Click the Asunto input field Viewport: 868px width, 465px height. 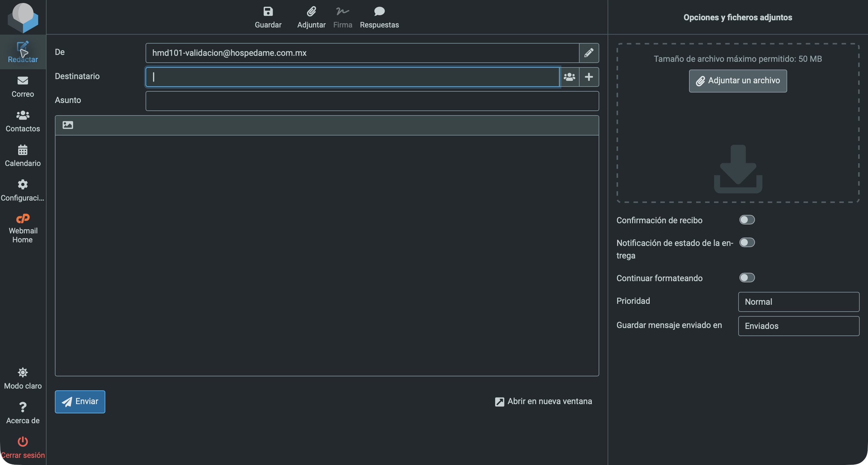pos(372,101)
